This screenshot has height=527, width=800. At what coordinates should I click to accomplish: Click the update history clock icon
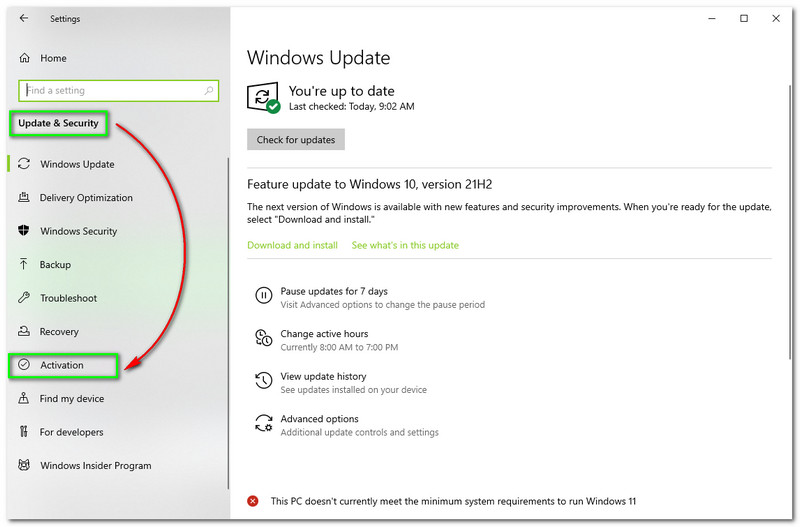point(263,381)
